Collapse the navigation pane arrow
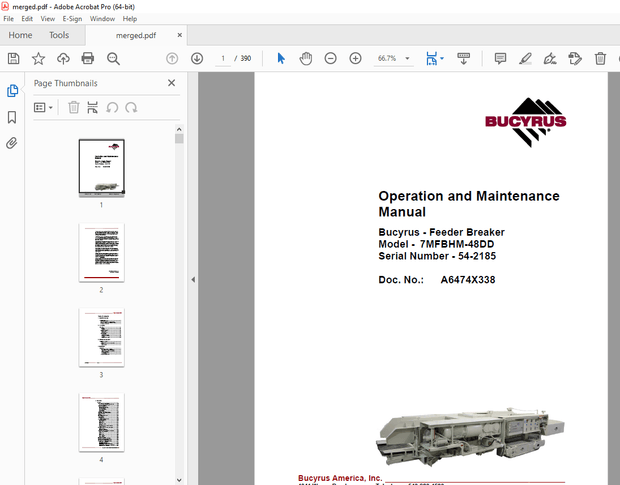620x485 pixels. point(193,279)
